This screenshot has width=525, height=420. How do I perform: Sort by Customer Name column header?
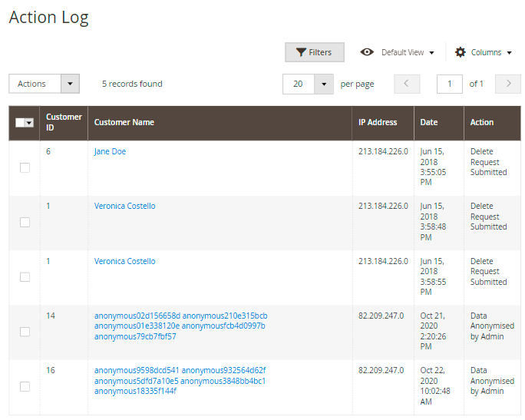point(124,122)
